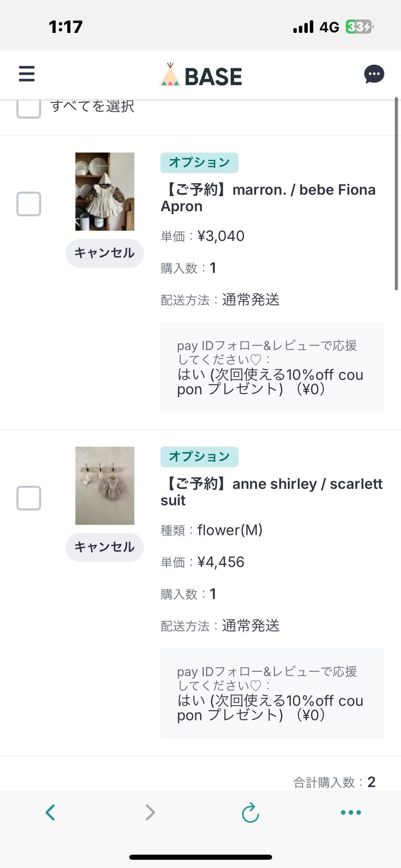Click the page scrollbar on right edge
This screenshot has width=401, height=868.
396,194
